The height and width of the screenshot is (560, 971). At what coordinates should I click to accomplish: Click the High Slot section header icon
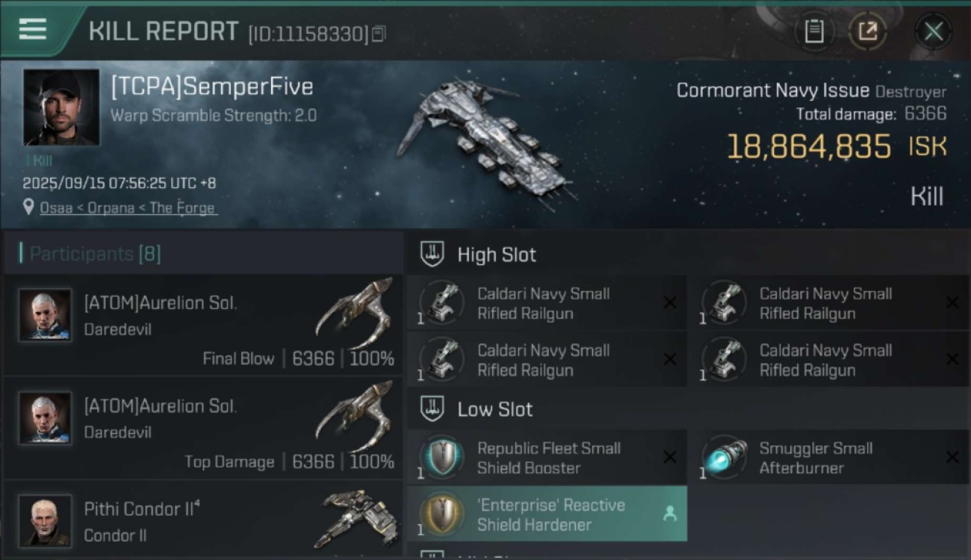432,254
